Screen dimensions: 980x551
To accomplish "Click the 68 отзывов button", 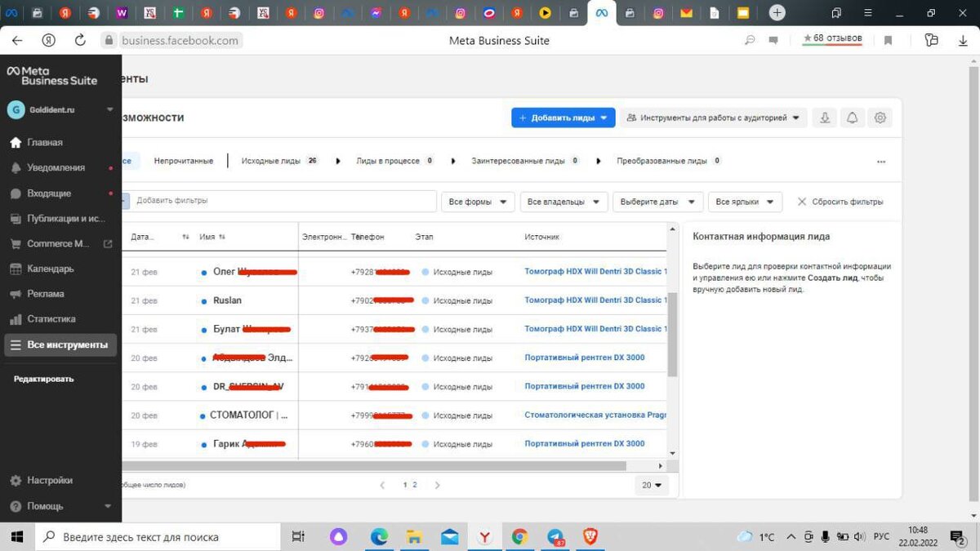I will point(832,38).
